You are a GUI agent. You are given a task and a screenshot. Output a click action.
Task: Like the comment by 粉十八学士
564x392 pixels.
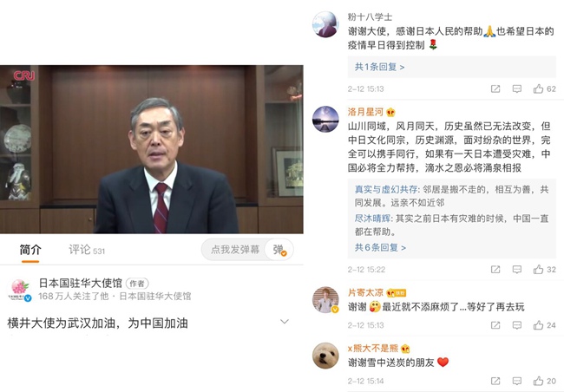(539, 88)
